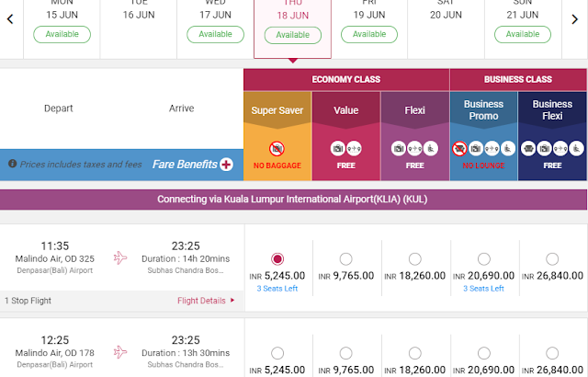The width and height of the screenshot is (588, 377).
Task: Click Available button under Mon 15 Jun
Action: [62, 34]
